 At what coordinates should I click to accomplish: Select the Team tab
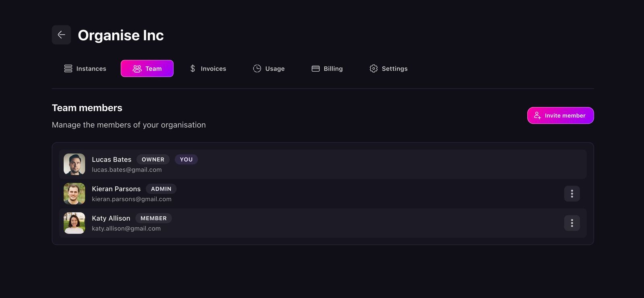pyautogui.click(x=147, y=68)
